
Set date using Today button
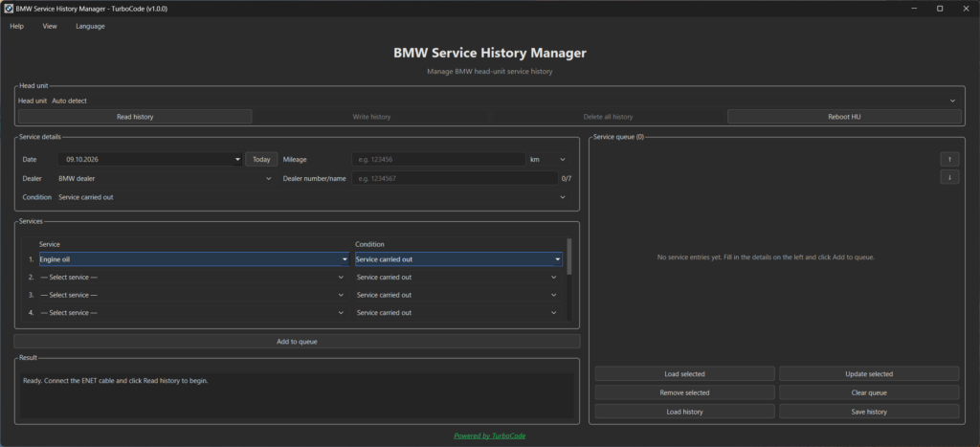tap(261, 160)
